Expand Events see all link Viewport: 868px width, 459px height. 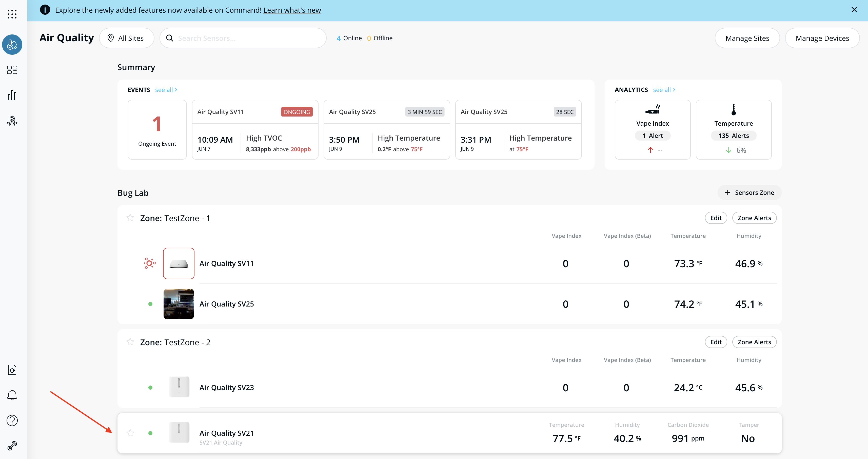166,90
